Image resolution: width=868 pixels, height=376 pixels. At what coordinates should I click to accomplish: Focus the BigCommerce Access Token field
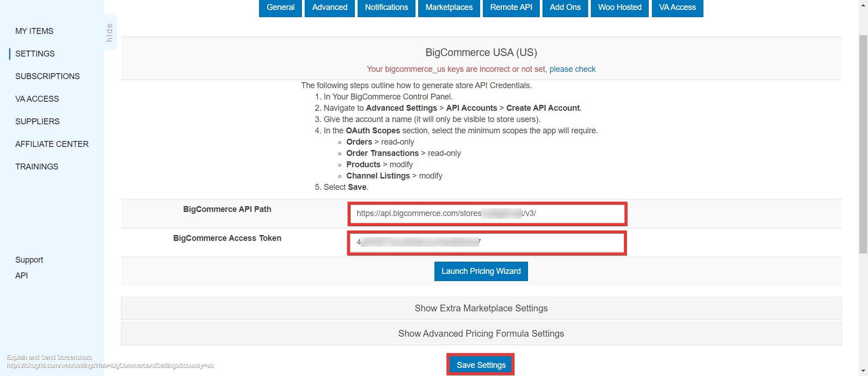click(487, 243)
